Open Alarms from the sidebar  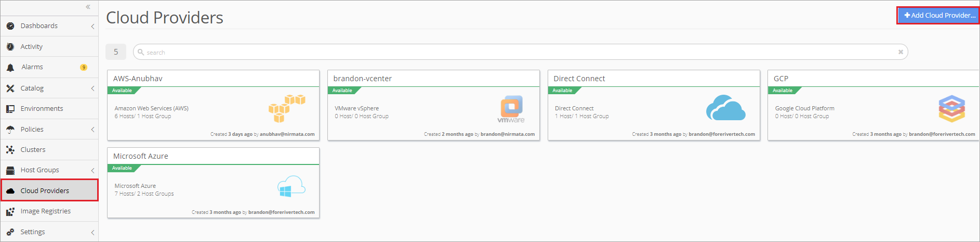49,67
